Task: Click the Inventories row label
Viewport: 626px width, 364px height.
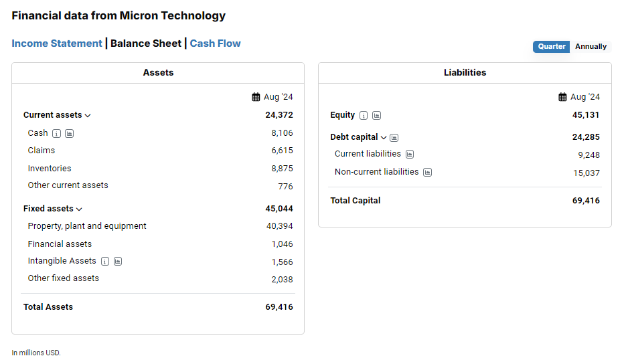Action: (x=50, y=169)
